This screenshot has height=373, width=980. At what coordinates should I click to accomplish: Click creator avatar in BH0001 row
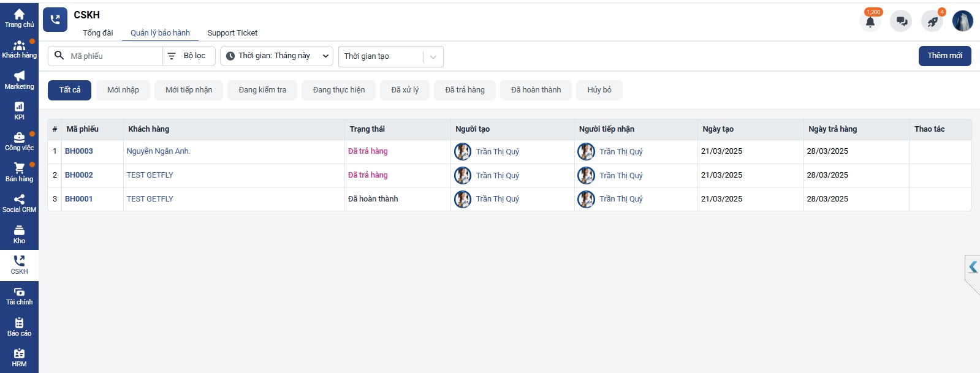coord(463,199)
